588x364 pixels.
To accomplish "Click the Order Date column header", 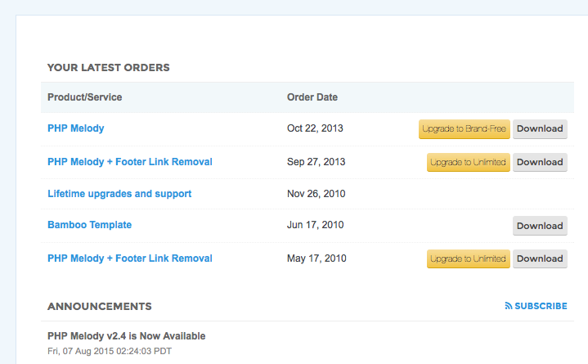I will pyautogui.click(x=312, y=97).
